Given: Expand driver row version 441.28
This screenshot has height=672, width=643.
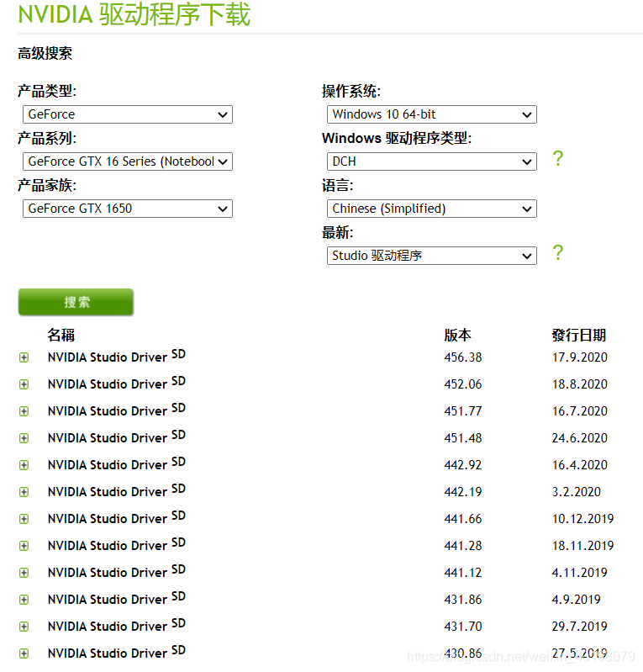Looking at the screenshot, I should (24, 546).
